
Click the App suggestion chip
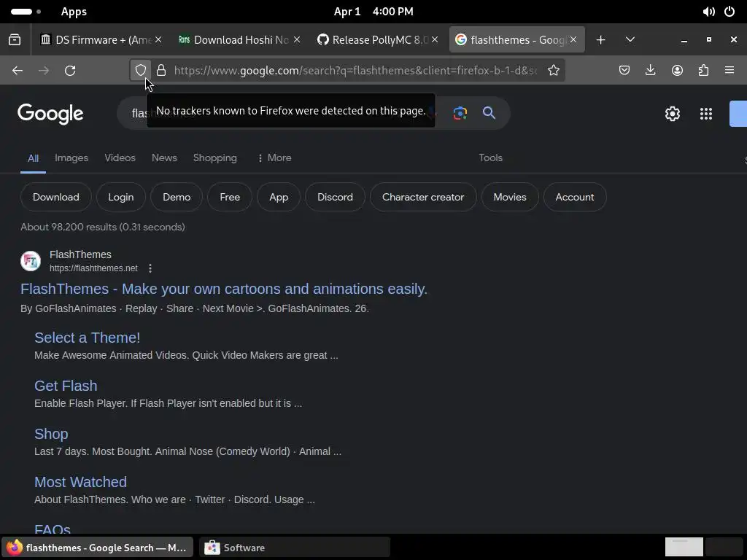pyautogui.click(x=279, y=197)
